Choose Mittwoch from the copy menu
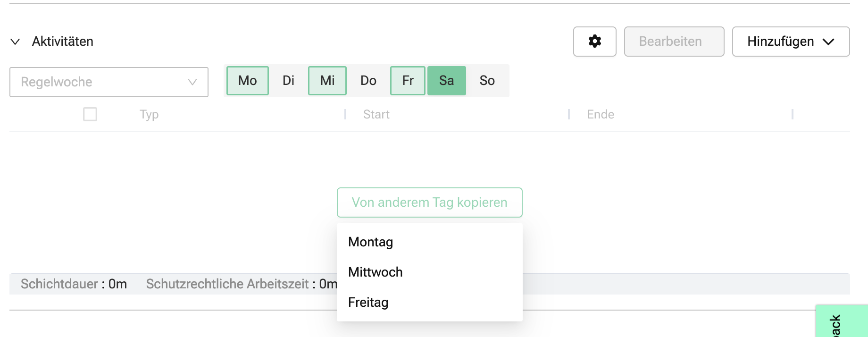This screenshot has width=868, height=337. tap(376, 272)
